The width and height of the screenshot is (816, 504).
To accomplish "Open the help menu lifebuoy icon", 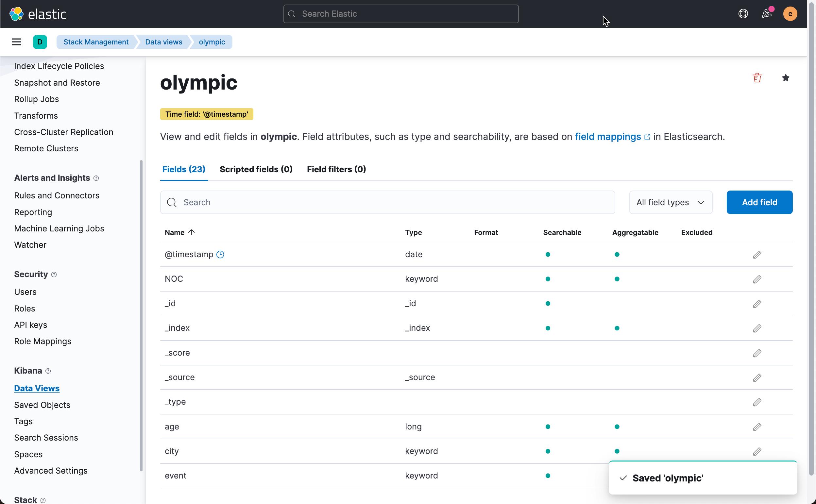I will 743,14.
